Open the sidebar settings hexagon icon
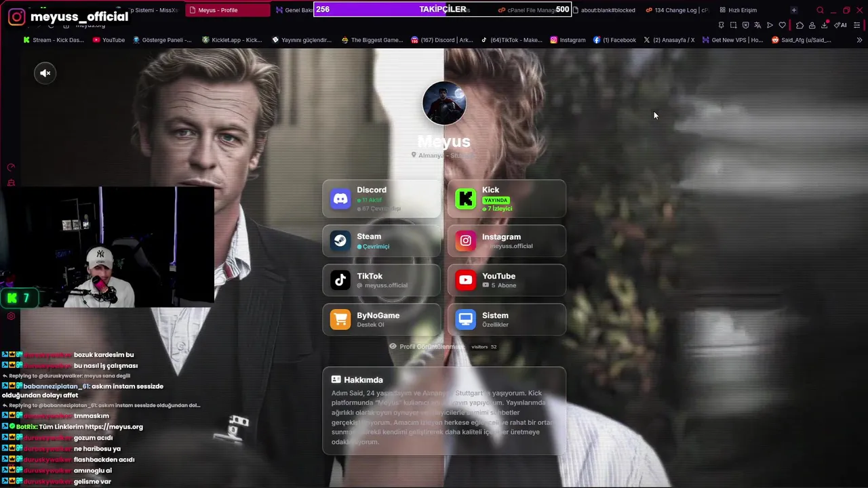868x488 pixels. pos(11,316)
